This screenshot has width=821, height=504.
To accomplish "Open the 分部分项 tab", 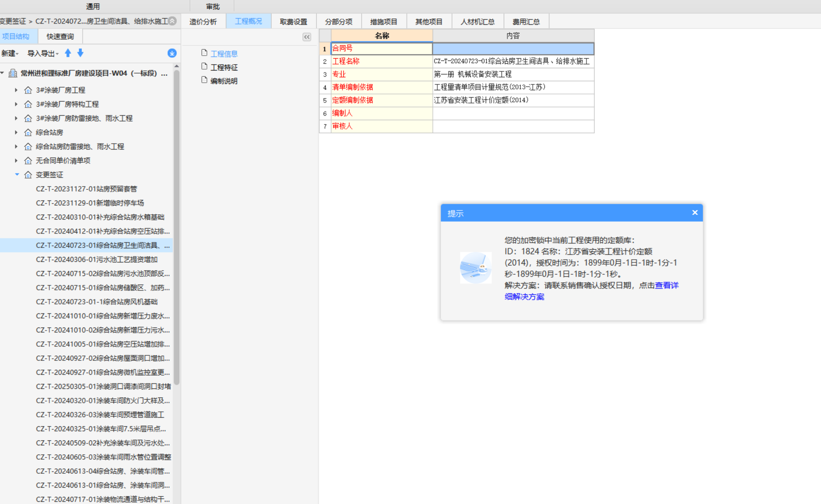I will point(339,22).
